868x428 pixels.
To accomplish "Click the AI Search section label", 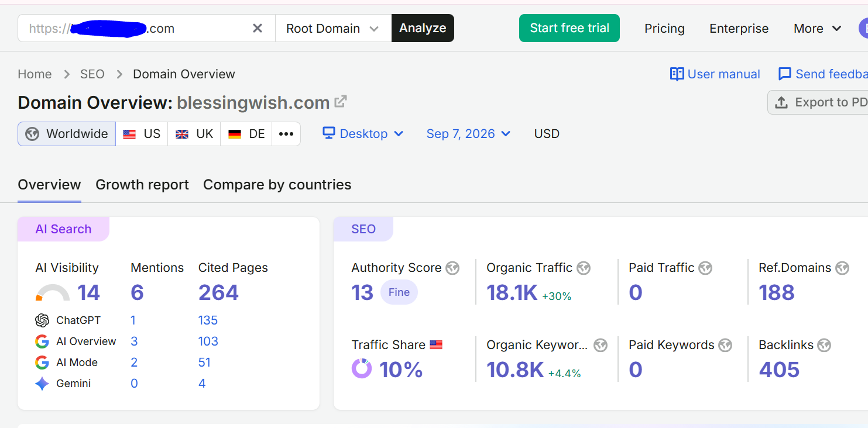I will point(63,229).
